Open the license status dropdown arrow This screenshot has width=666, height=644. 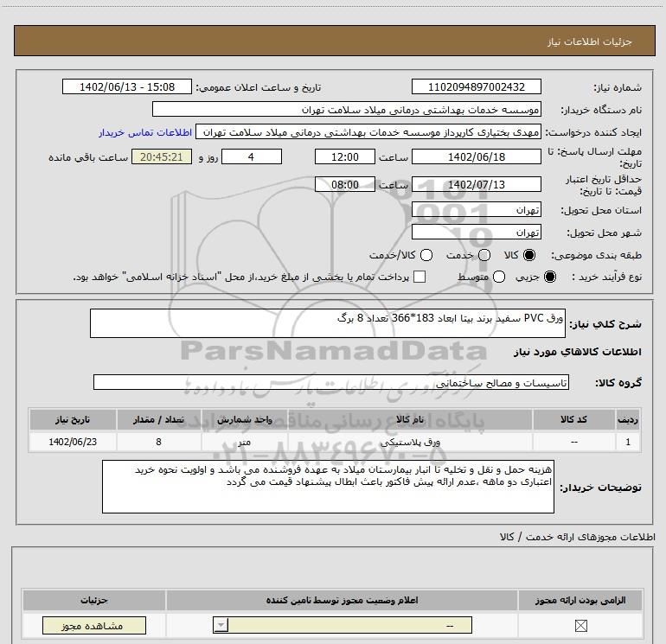221,625
